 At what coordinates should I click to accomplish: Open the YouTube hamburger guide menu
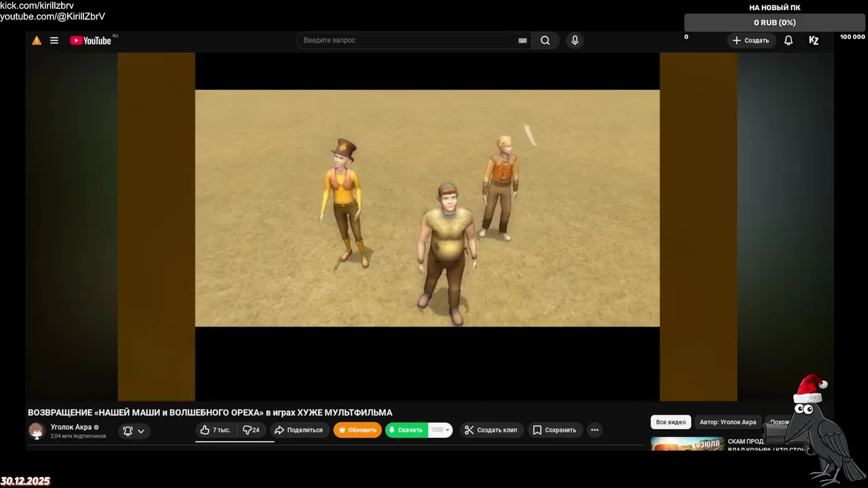point(54,41)
